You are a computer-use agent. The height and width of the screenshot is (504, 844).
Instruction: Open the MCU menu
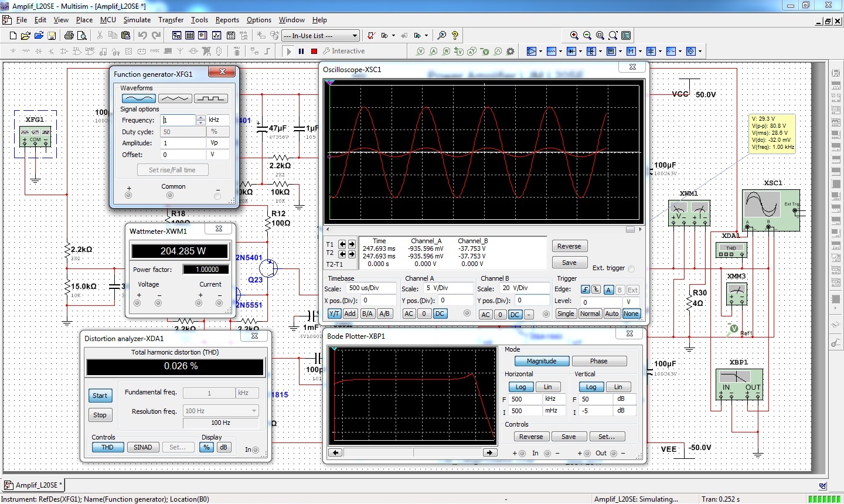(108, 20)
